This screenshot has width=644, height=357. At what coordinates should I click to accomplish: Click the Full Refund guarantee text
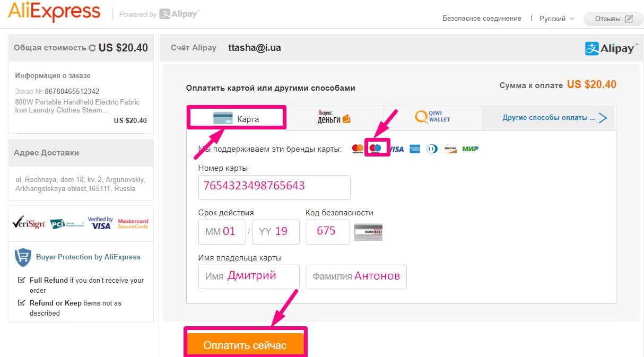[x=87, y=285]
